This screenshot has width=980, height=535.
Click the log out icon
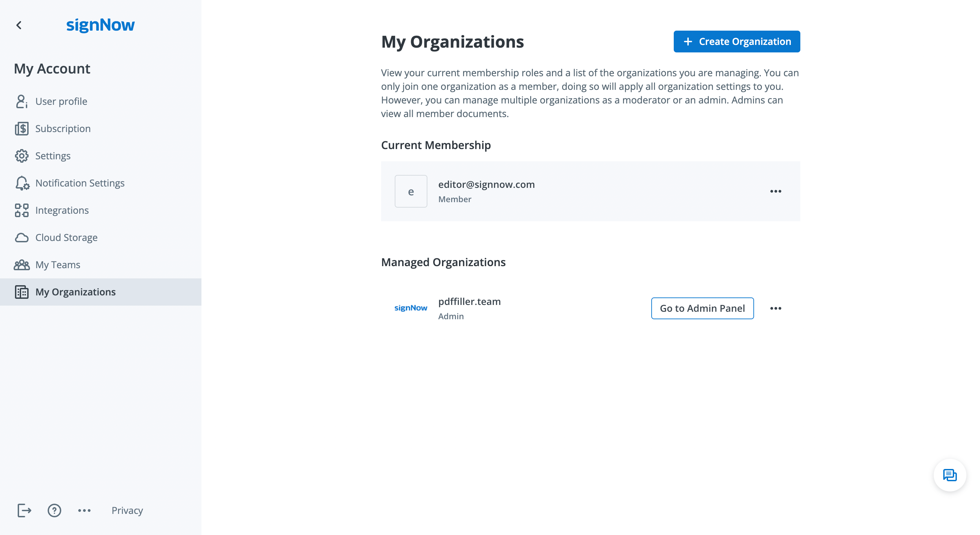[24, 510]
